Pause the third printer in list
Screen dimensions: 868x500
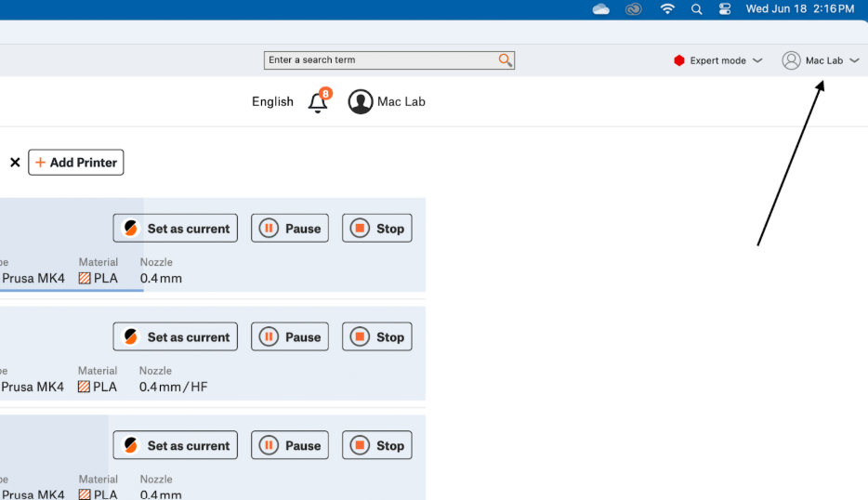click(290, 446)
